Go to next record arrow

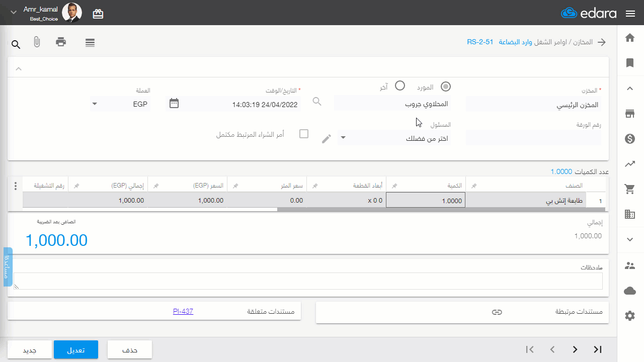(575, 349)
